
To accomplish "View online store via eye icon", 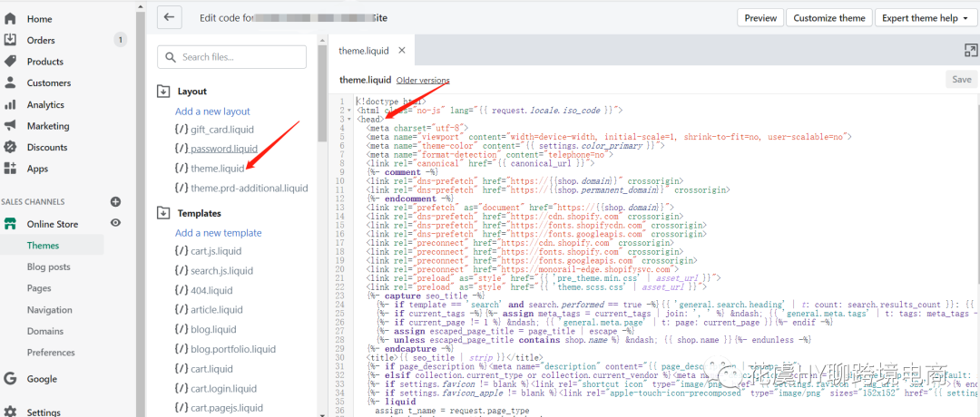I will tap(115, 223).
